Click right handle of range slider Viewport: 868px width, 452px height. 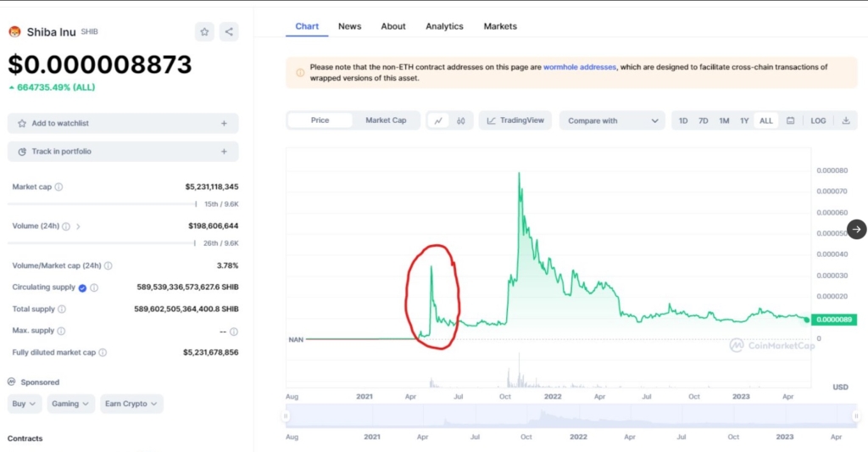click(856, 416)
